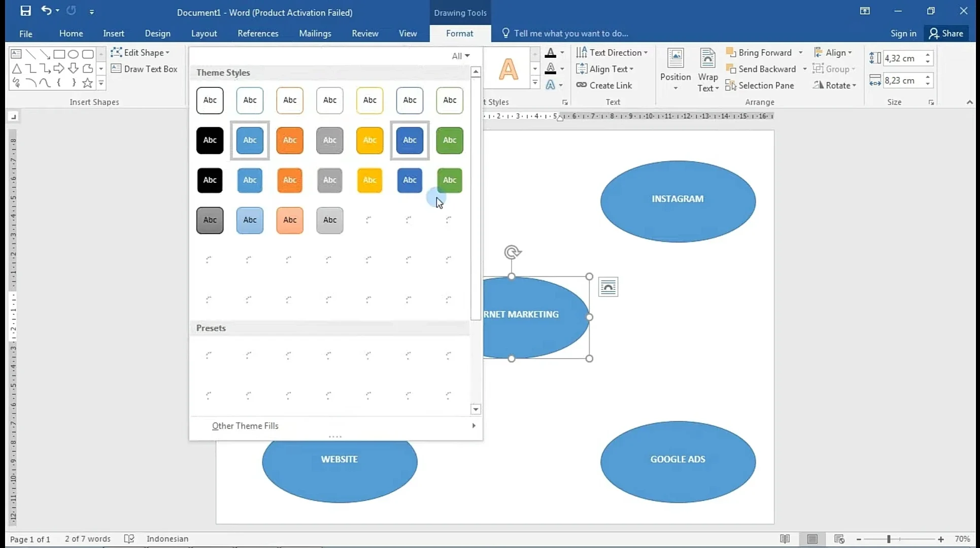The height and width of the screenshot is (548, 980).
Task: Select the Rectangle shape in Insert Shapes
Action: (x=59, y=54)
